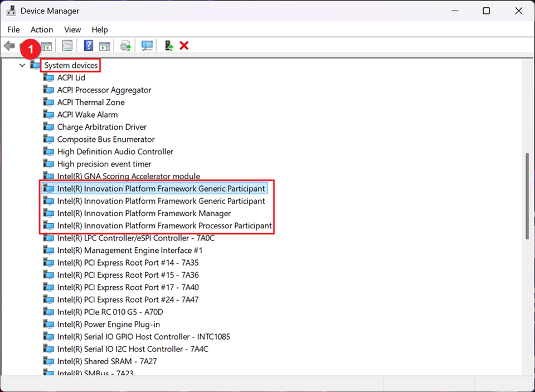Select PCI Express Root Port #14 - 7A35
This screenshot has height=392, width=535.
pyautogui.click(x=128, y=262)
